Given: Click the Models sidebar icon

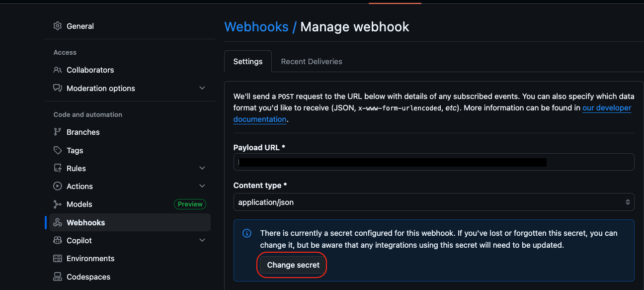Looking at the screenshot, I should pyautogui.click(x=58, y=204).
